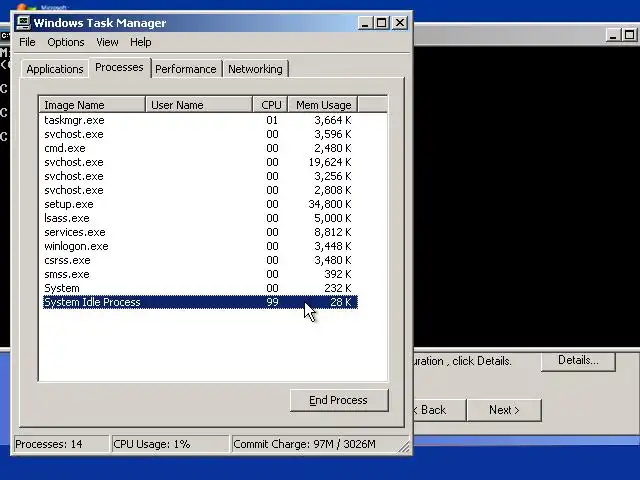The image size is (640, 480).
Task: Select the services.exe process row
Action: point(200,232)
